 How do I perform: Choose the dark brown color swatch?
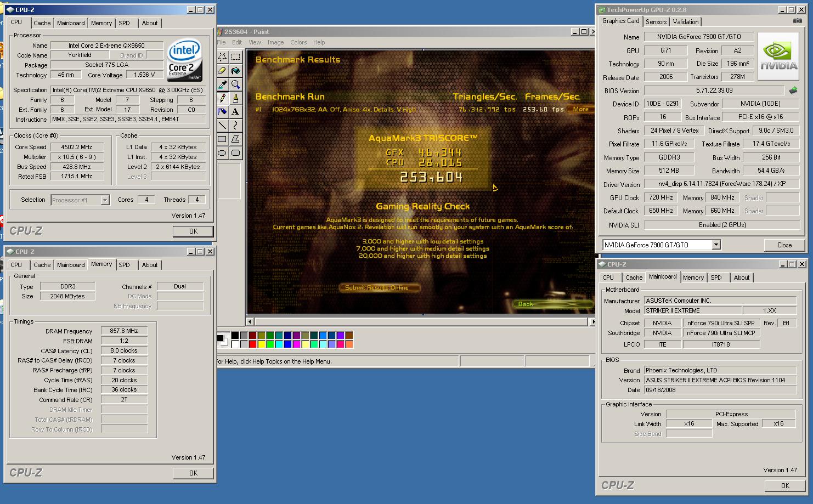click(x=349, y=335)
